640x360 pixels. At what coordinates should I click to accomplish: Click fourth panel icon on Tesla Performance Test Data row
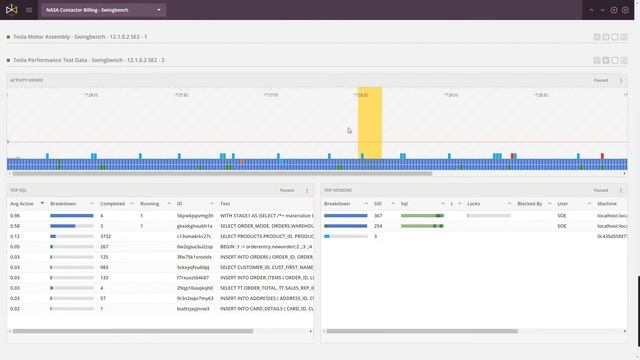point(624,60)
